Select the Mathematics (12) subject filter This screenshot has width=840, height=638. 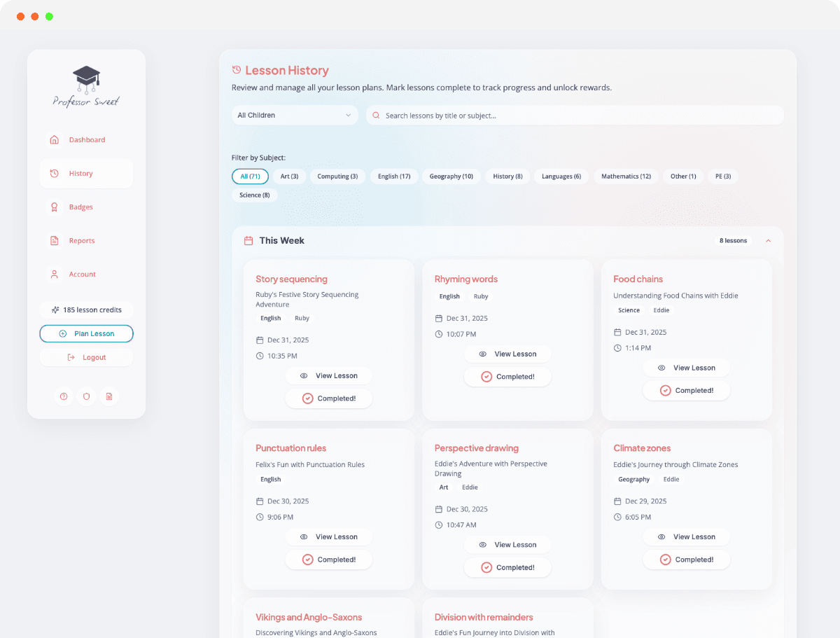click(x=626, y=176)
